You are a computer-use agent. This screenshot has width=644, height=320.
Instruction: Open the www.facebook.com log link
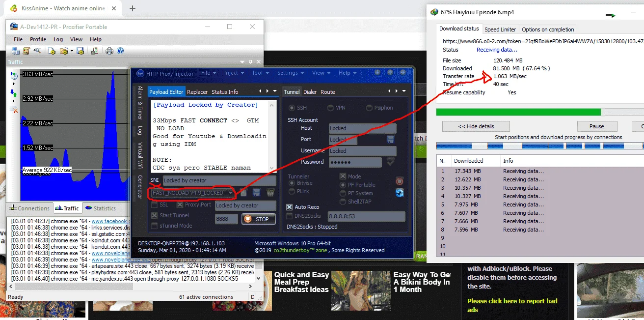click(x=110, y=222)
